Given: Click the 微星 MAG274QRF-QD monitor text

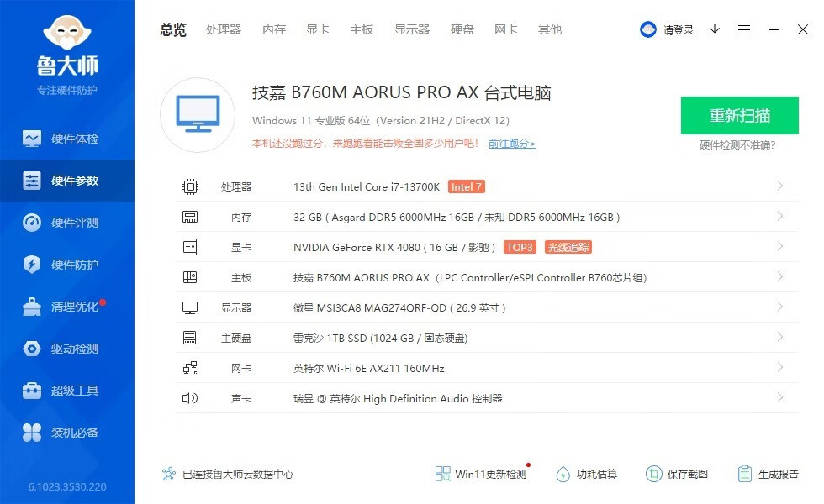Looking at the screenshot, I should click(399, 308).
